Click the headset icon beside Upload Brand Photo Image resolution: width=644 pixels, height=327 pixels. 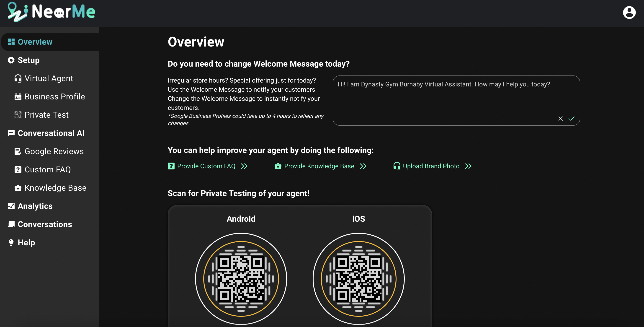(397, 166)
